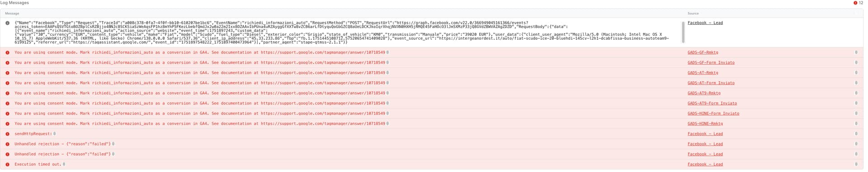Click the error icon on the sendHttpRequest row

pos(7,134)
